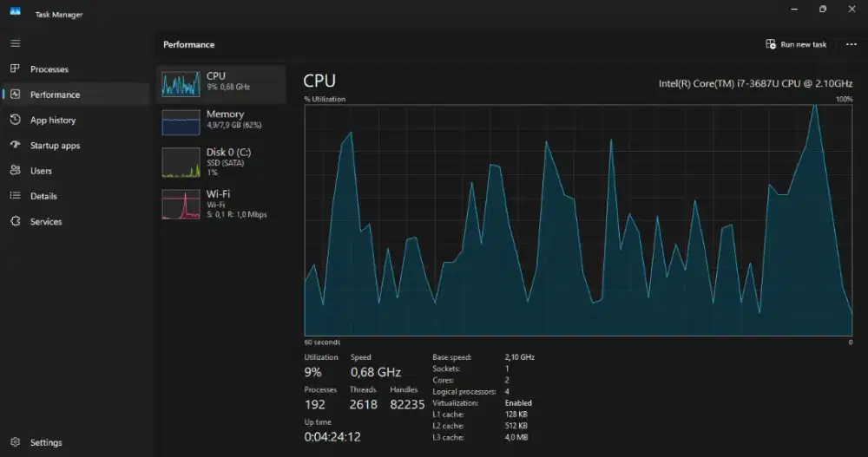
Task: Click the Settings gear icon
Action: [15, 442]
